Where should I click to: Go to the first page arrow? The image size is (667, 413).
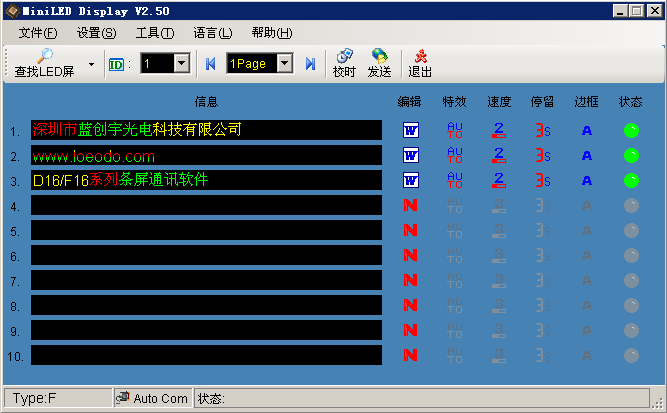point(210,64)
